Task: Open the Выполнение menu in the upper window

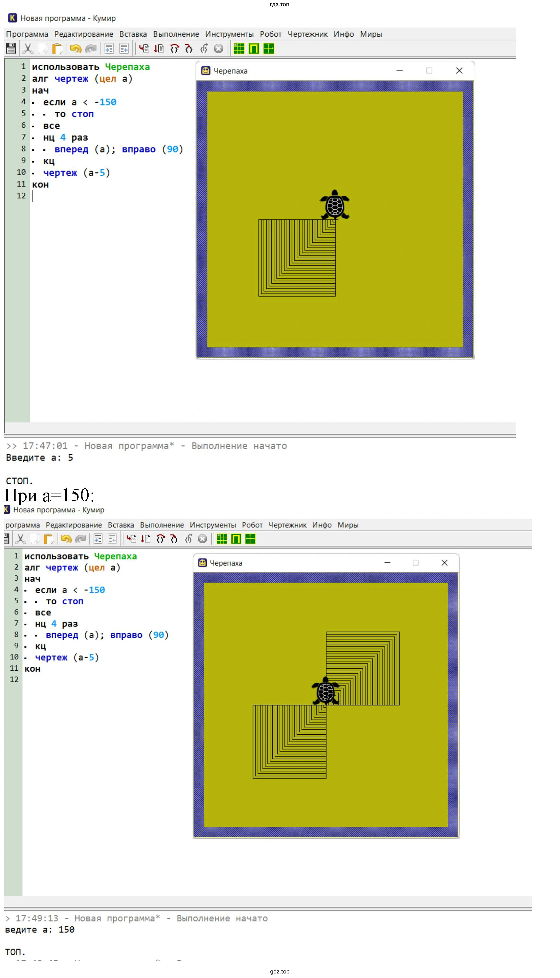Action: pos(176,34)
